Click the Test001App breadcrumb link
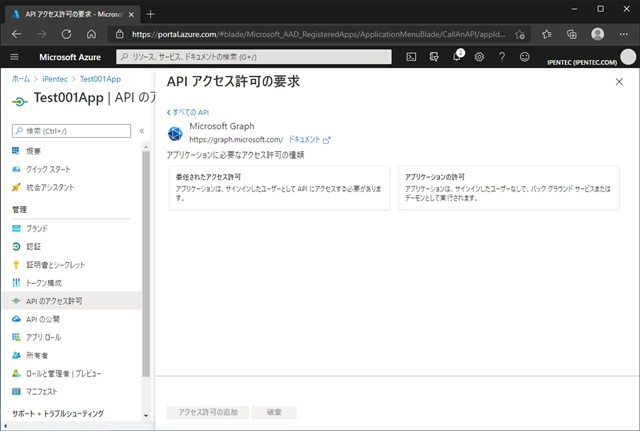The image size is (640, 431). click(100, 79)
